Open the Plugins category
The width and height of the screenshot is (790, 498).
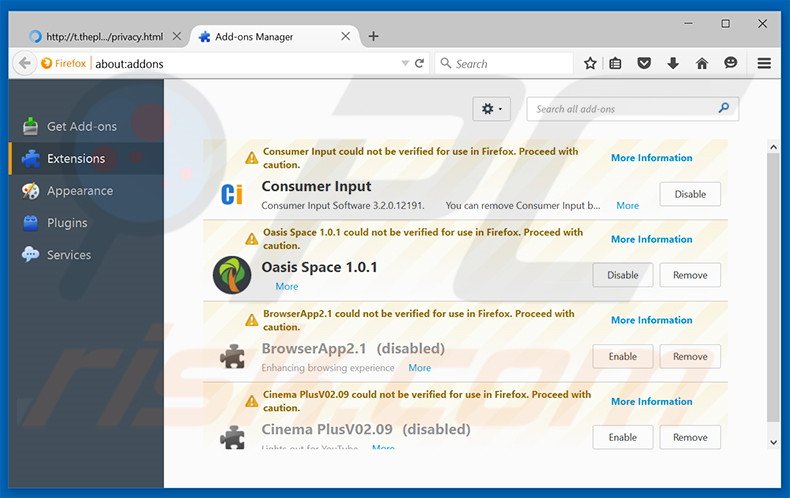coord(86,223)
